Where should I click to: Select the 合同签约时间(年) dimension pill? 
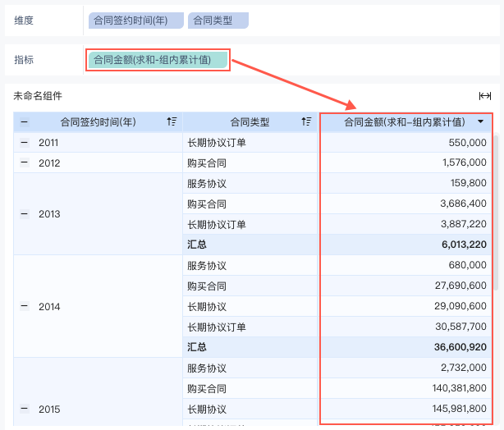coord(136,21)
